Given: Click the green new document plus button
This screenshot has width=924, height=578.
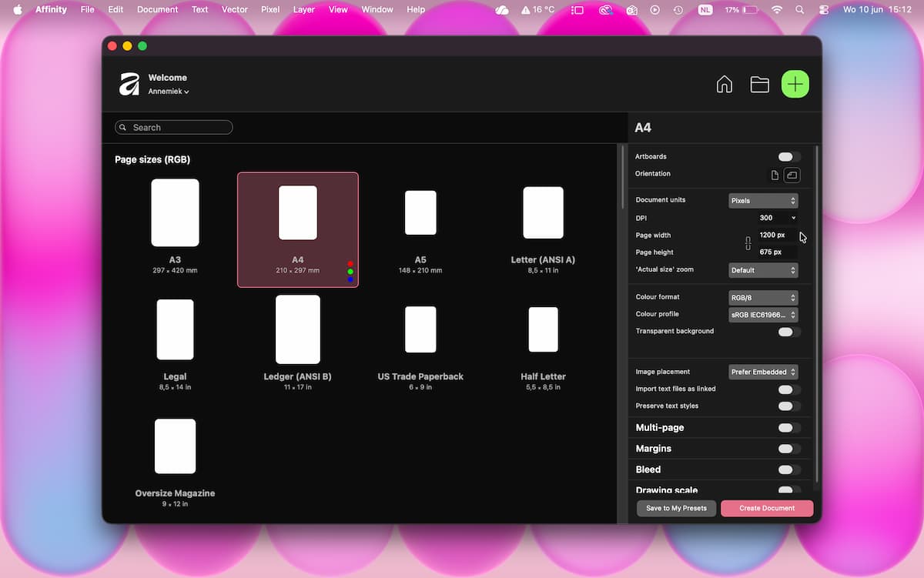Looking at the screenshot, I should [x=795, y=84].
